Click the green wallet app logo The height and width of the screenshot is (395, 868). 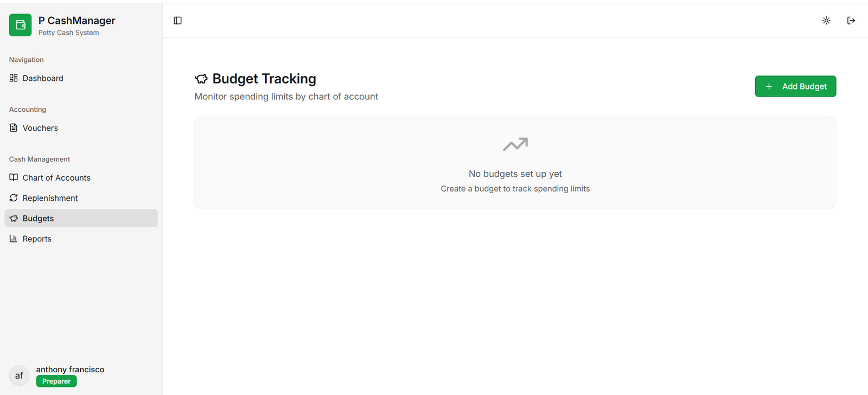(20, 25)
